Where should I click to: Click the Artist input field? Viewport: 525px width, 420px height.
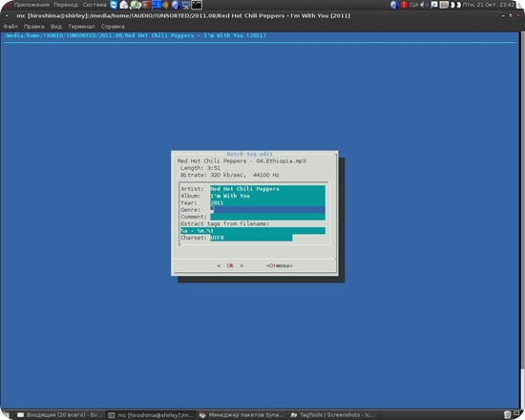coord(267,189)
